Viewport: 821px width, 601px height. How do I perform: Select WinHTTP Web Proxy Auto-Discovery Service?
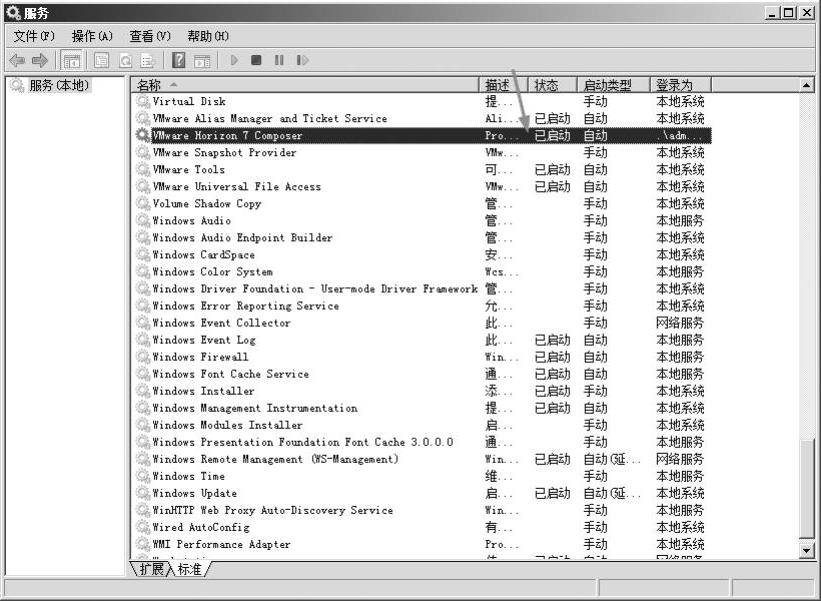(x=421, y=510)
